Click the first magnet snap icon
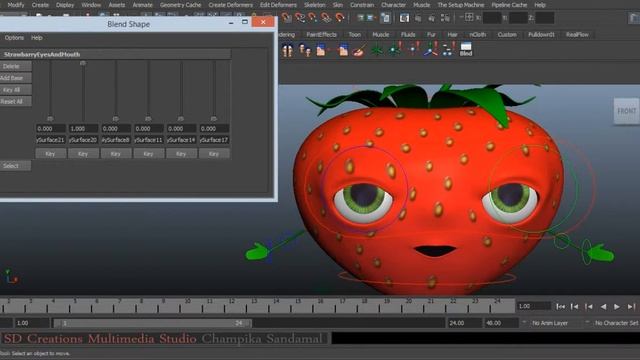 click(x=287, y=18)
